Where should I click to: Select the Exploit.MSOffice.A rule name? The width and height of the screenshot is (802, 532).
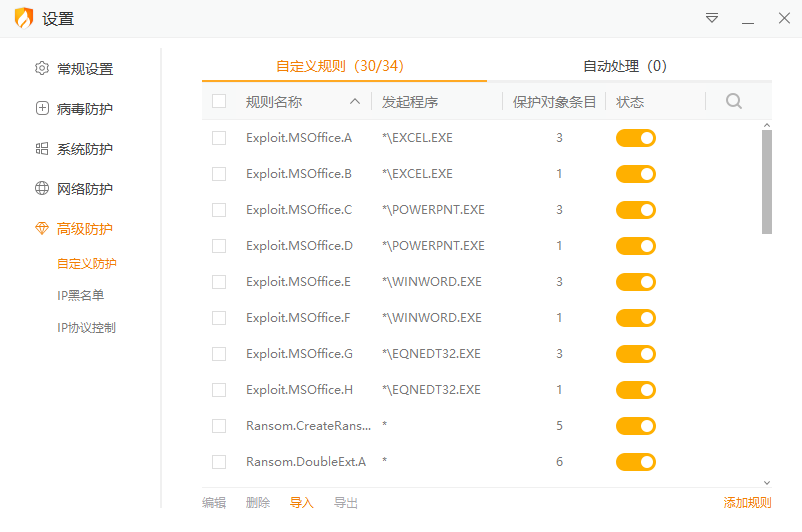pos(299,138)
